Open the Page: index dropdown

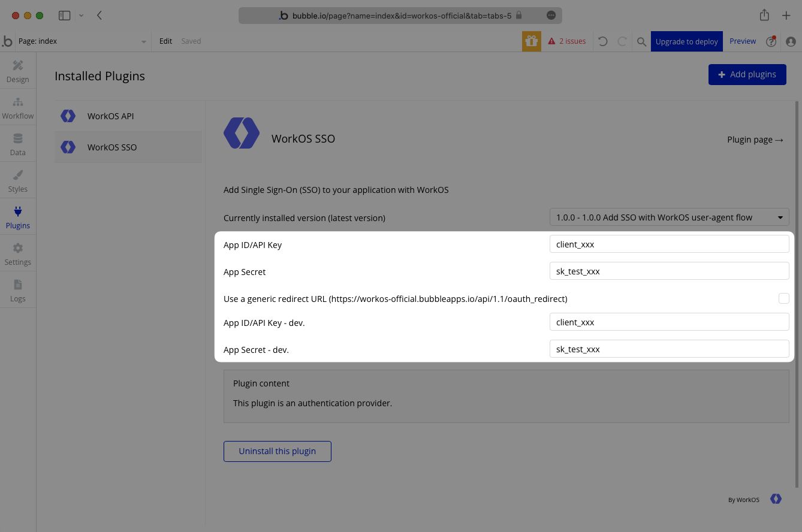point(82,41)
